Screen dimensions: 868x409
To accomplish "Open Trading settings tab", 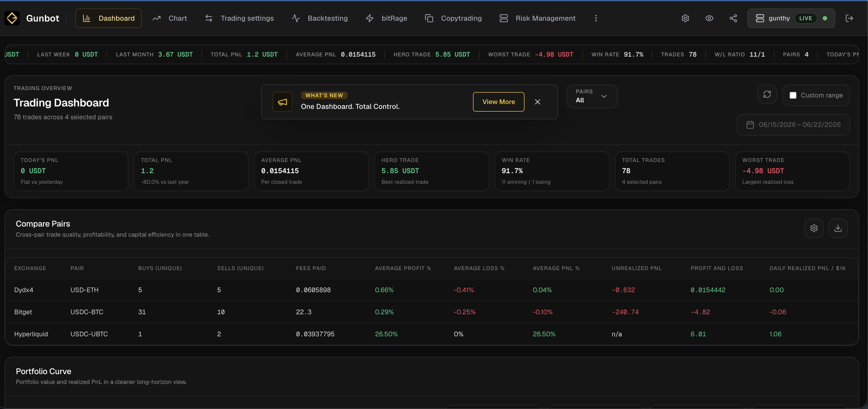I will click(x=239, y=18).
